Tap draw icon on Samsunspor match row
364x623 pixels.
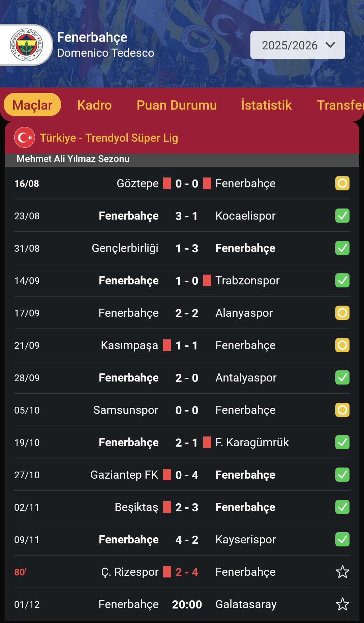342,410
